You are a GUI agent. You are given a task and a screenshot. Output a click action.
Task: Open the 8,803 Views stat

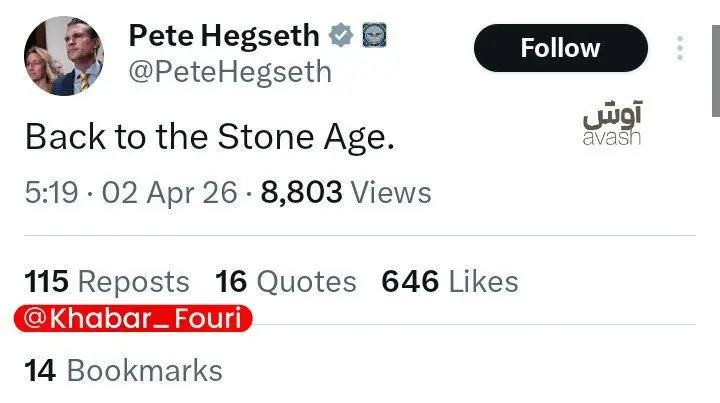(346, 191)
